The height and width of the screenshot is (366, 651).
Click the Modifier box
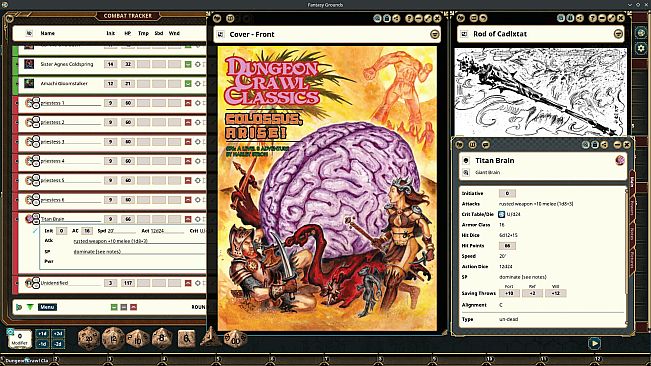(20, 339)
